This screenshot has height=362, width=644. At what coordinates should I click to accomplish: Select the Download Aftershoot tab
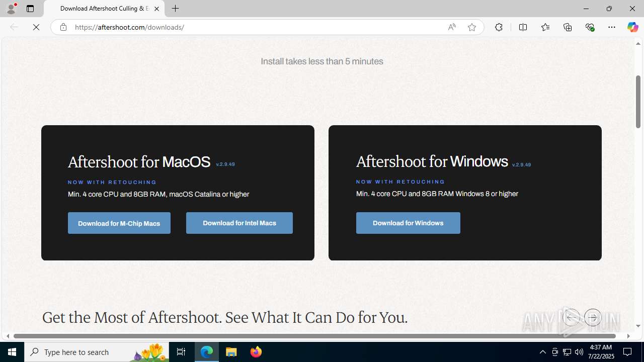pyautogui.click(x=105, y=9)
